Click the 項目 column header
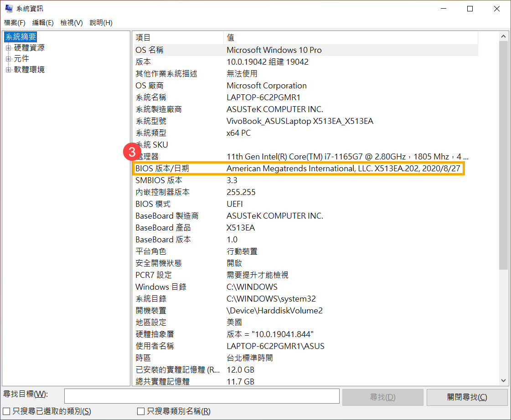 (x=178, y=38)
